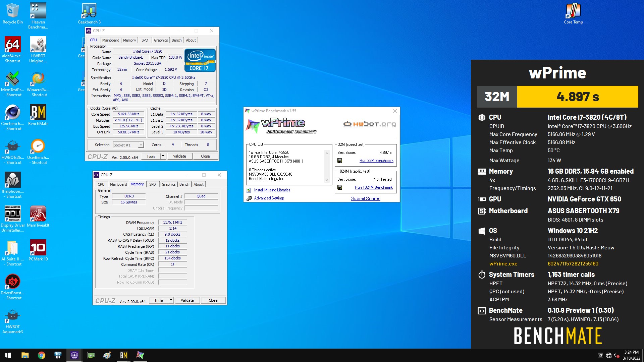
Task: Open the Install Missing Libraries link
Action: pyautogui.click(x=272, y=190)
